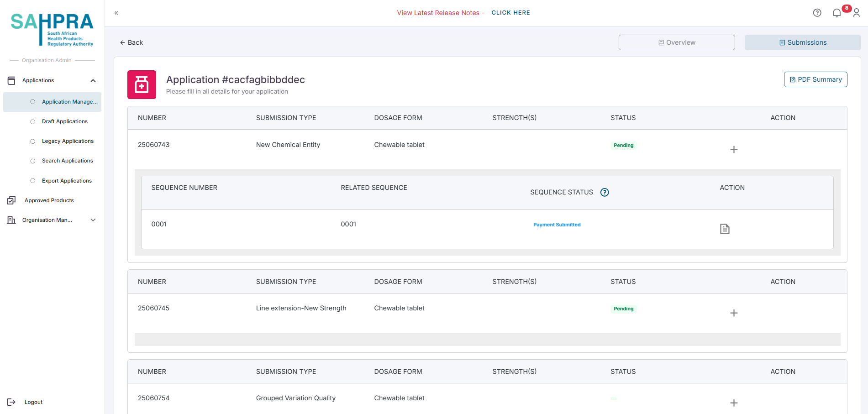Image resolution: width=868 pixels, height=414 pixels.
Task: Select Draft Applications in sidebar
Action: pyautogui.click(x=64, y=121)
